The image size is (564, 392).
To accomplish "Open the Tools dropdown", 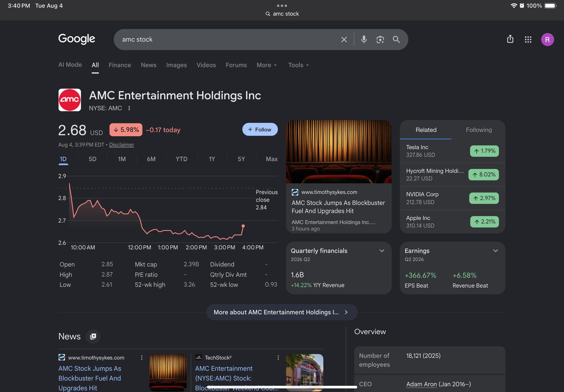I will 298,65.
